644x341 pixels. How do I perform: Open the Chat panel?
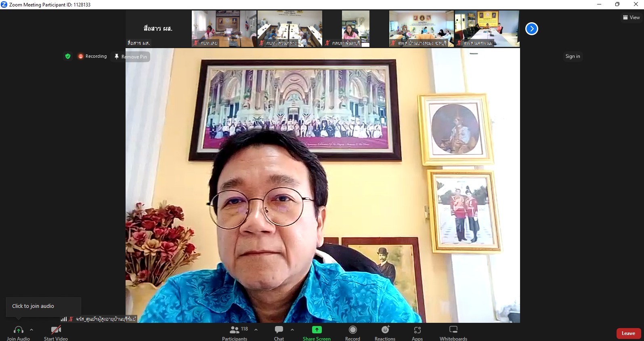pos(279,333)
